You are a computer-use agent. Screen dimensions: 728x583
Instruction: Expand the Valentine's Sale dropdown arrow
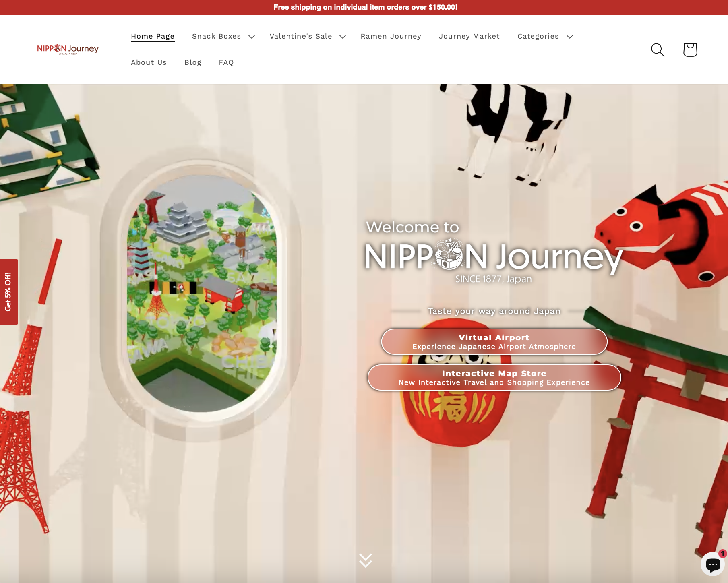[343, 37]
